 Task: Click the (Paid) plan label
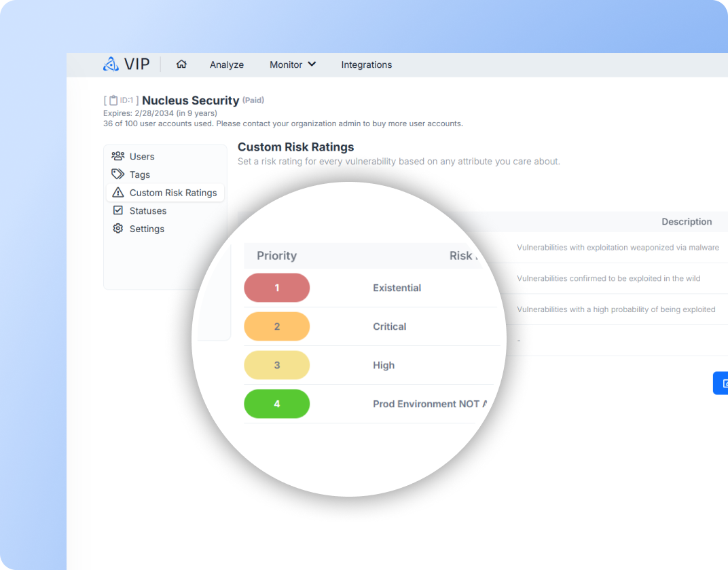(253, 100)
